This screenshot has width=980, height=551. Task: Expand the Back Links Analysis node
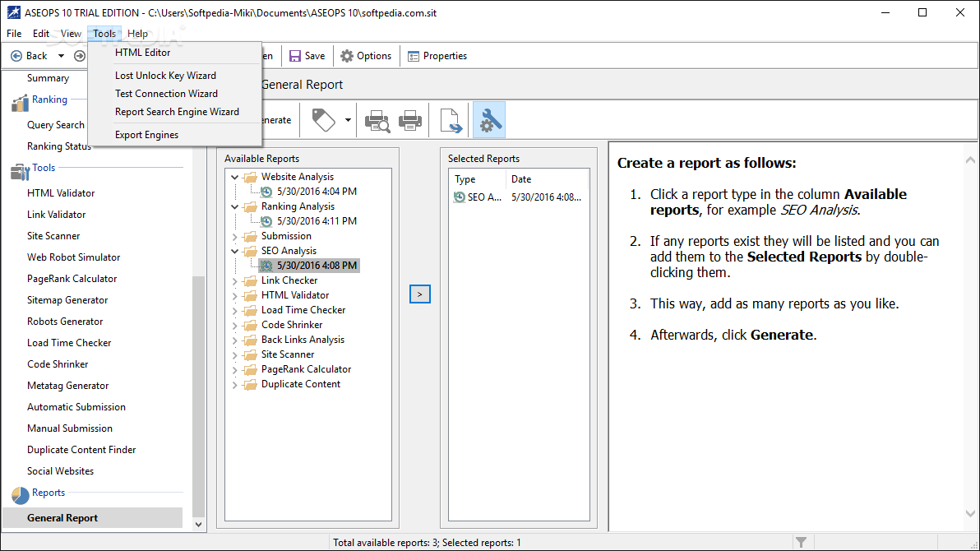click(x=235, y=340)
